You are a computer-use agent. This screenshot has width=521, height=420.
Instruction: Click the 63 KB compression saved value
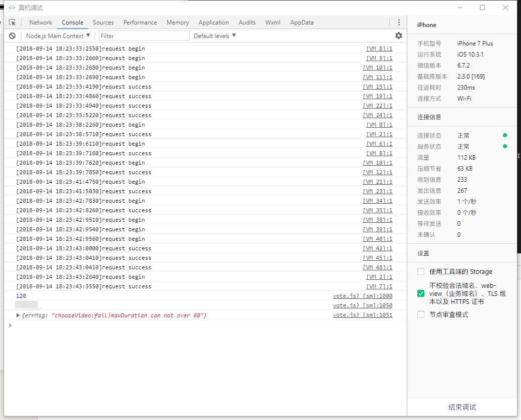tap(464, 168)
